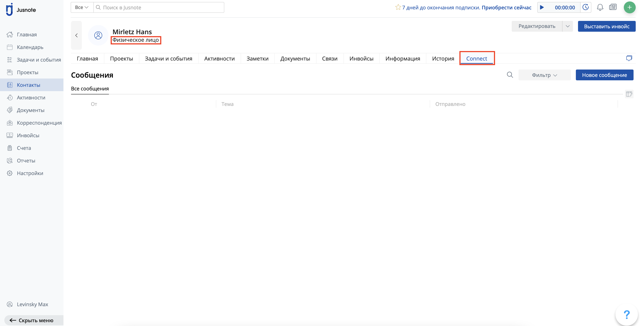Viewport: 644px width, 326px height.
Task: Switch to the Документы tab
Action: click(295, 59)
